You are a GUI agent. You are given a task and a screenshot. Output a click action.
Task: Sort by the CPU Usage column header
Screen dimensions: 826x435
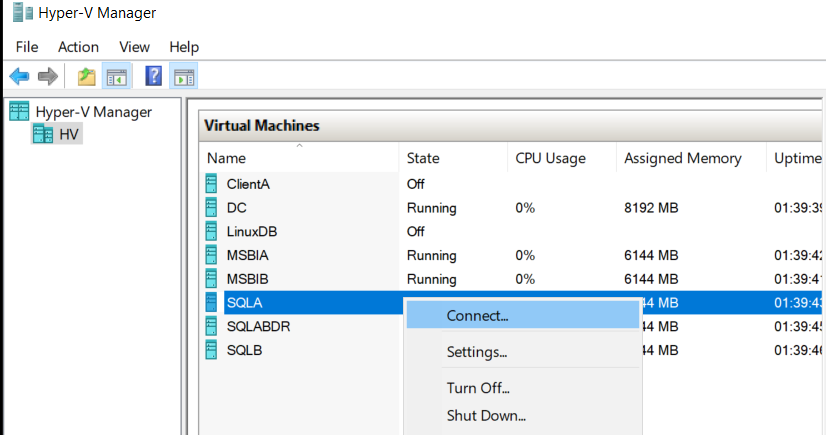tap(562, 157)
